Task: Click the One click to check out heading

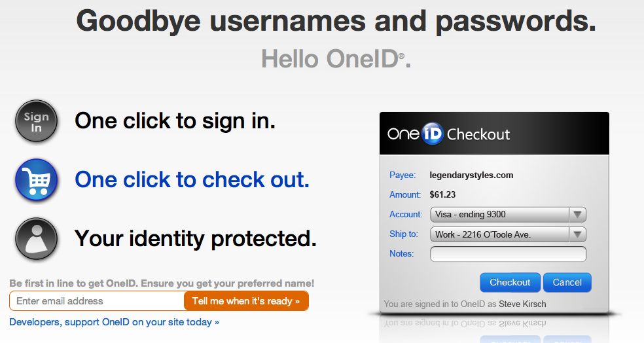Action: tap(192, 179)
